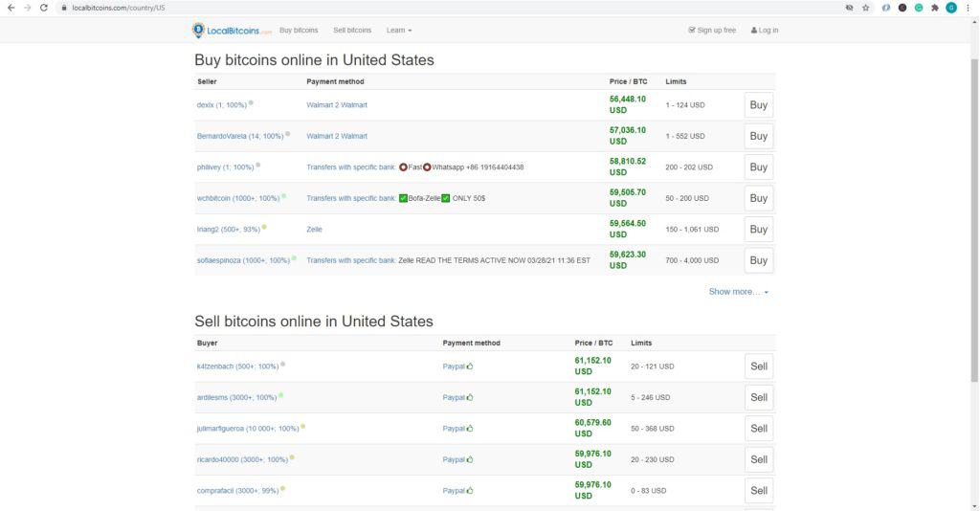The width and height of the screenshot is (980, 511).
Task: Click the online status dot next to dexlx
Action: coord(251,103)
